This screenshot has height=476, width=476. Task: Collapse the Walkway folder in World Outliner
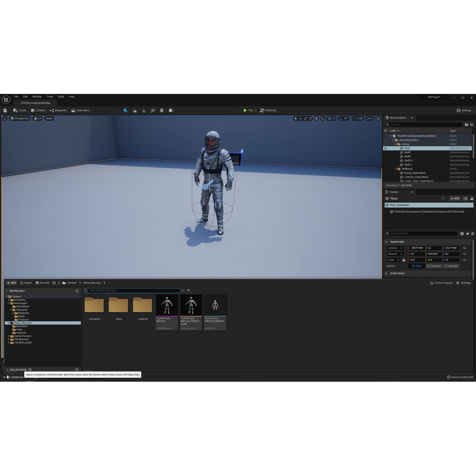[395, 168]
